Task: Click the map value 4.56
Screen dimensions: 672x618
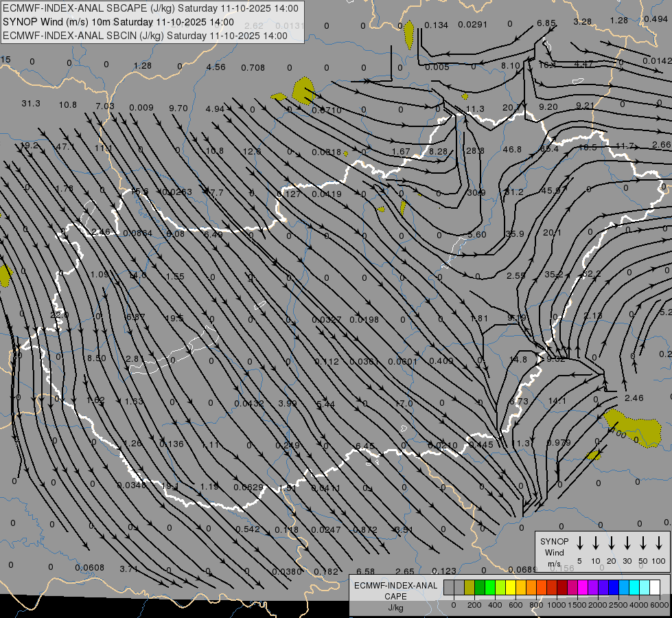Action: [216, 67]
